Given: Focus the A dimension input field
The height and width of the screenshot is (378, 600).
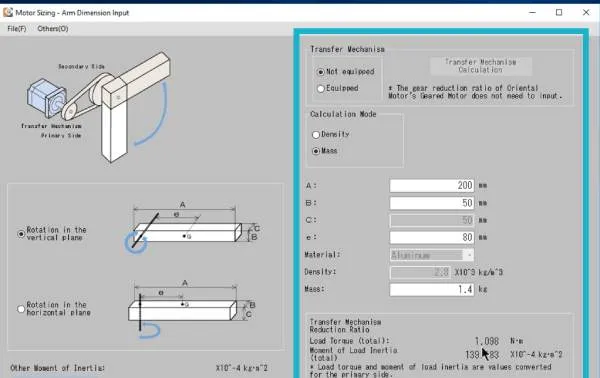Looking at the screenshot, I should click(432, 186).
